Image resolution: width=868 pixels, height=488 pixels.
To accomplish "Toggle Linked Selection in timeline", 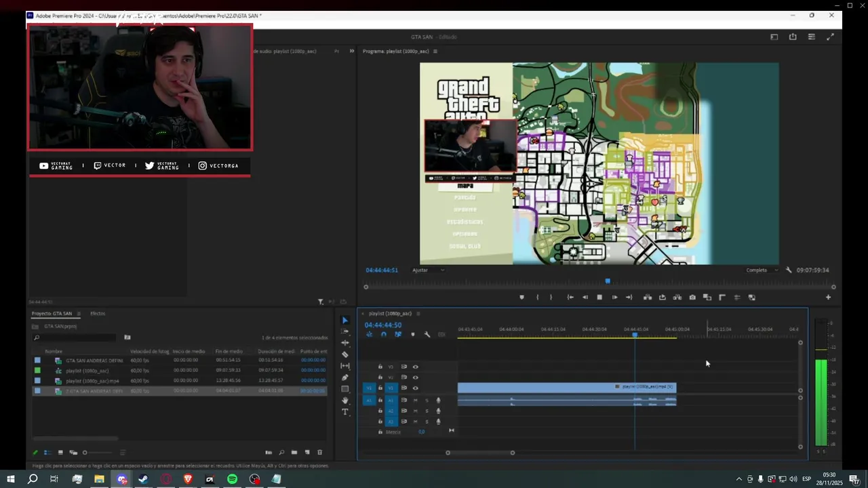I will [398, 334].
